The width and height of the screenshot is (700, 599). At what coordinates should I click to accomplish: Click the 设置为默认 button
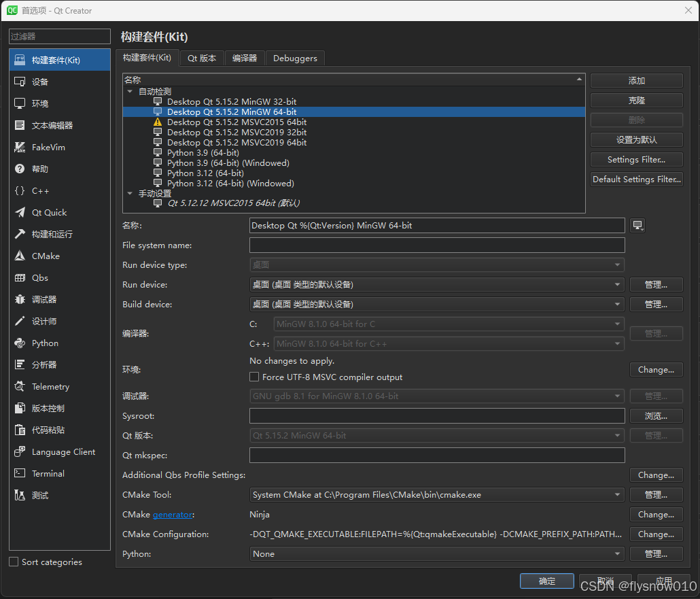[637, 140]
